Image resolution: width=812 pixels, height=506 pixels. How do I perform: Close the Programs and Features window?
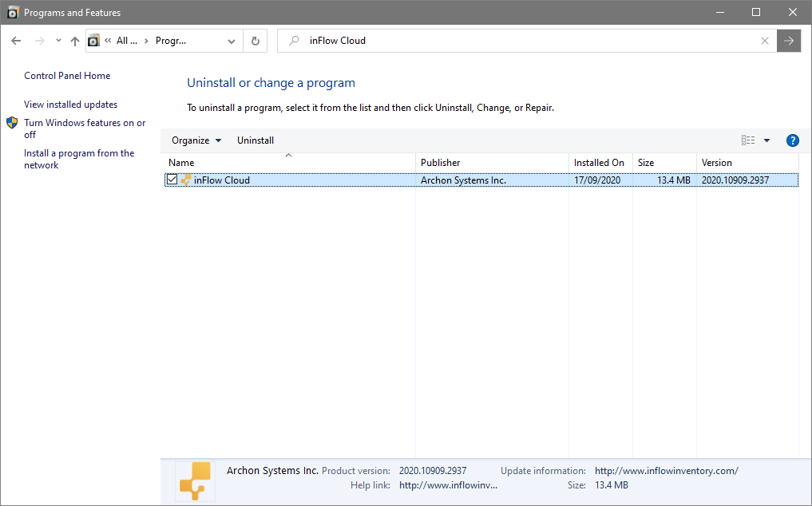point(793,12)
